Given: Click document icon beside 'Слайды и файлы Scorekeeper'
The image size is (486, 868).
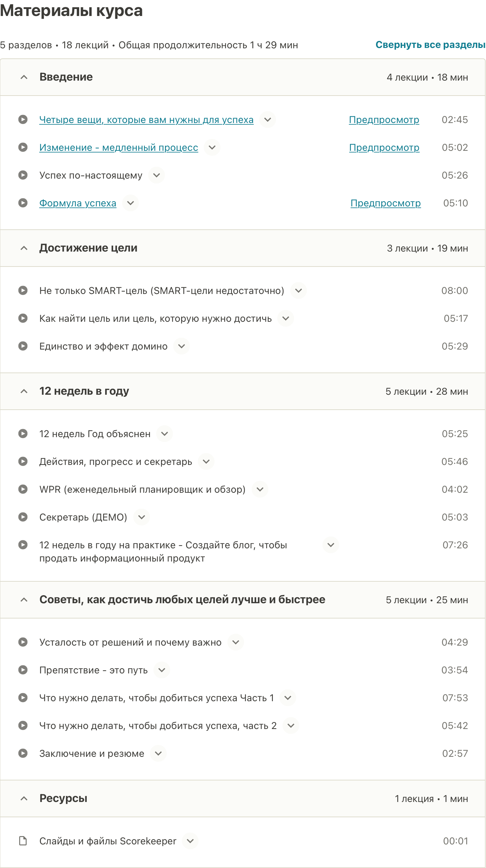Looking at the screenshot, I should (23, 841).
